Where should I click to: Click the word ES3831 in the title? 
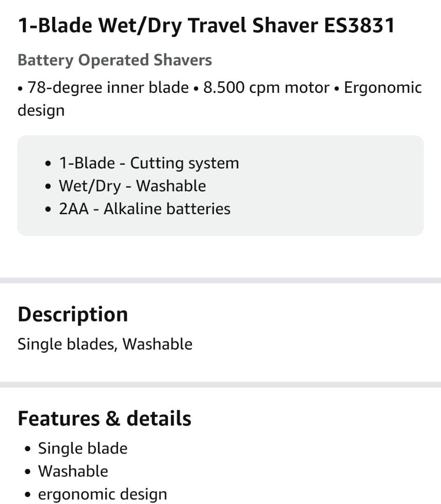pos(359,26)
